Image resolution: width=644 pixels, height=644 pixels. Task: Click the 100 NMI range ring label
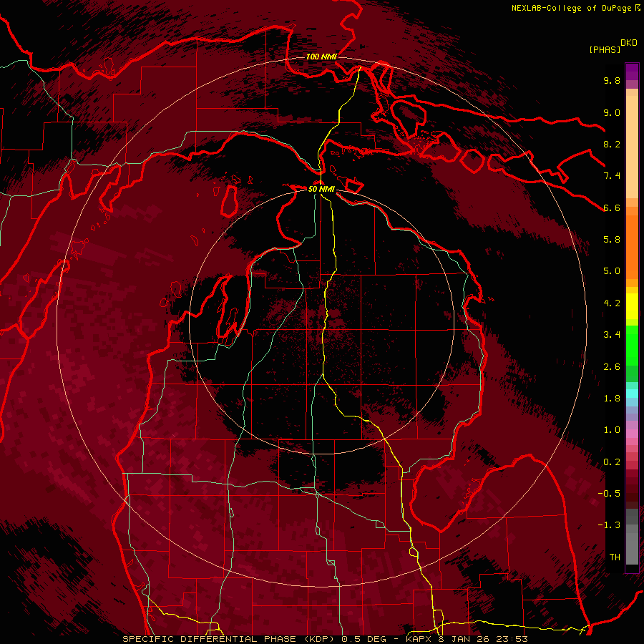coord(321,57)
